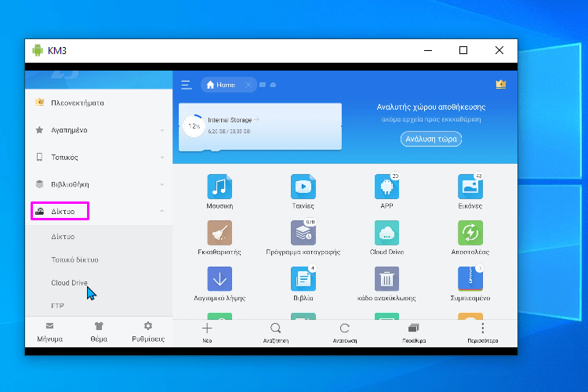
Task: Expand the Βιβλιοθήκη chevron
Action: 162,184
